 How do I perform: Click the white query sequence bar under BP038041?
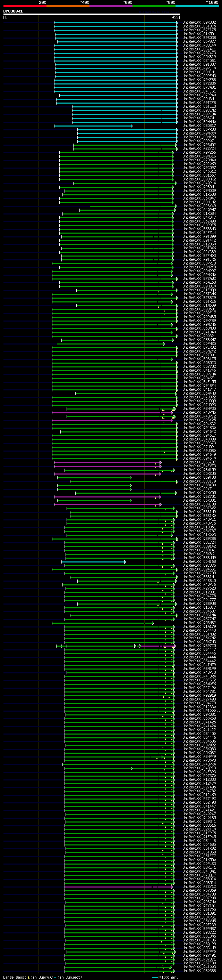[x=92, y=14]
